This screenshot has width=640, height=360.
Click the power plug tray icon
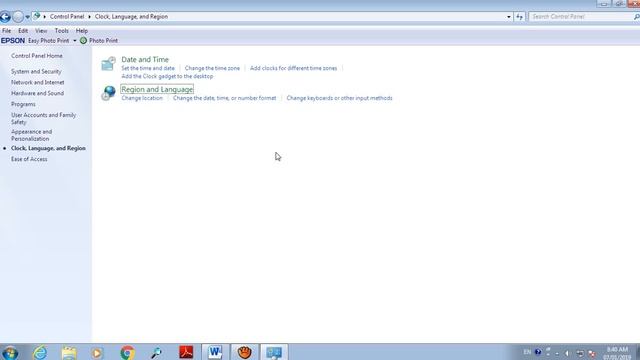(x=580, y=353)
